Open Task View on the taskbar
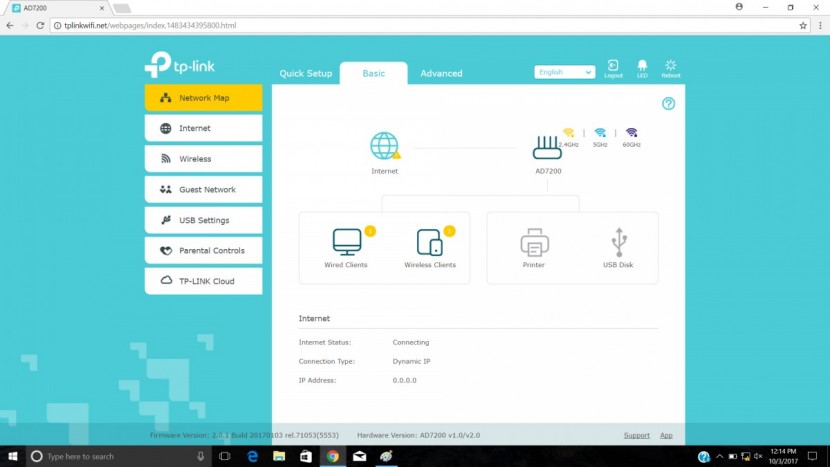 [225, 456]
